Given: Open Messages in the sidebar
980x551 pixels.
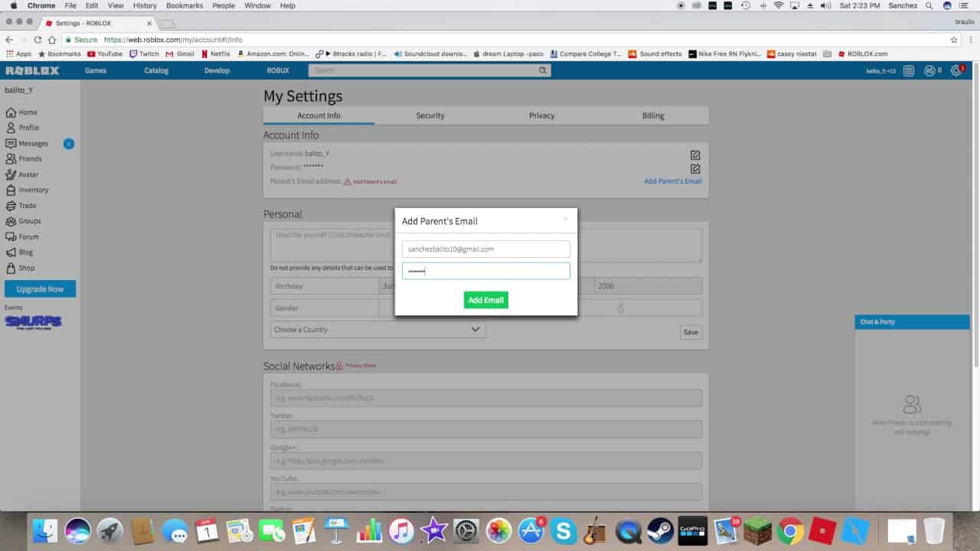Looking at the screenshot, I should pyautogui.click(x=27, y=143).
